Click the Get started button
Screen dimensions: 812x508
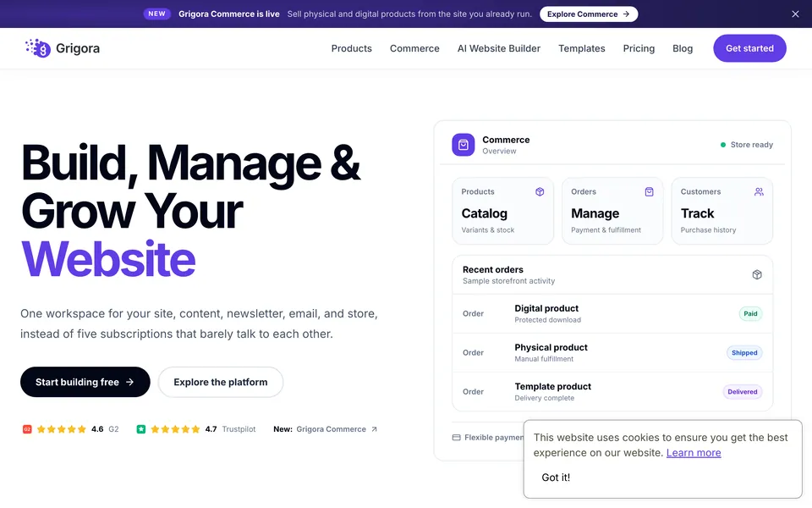click(x=749, y=48)
